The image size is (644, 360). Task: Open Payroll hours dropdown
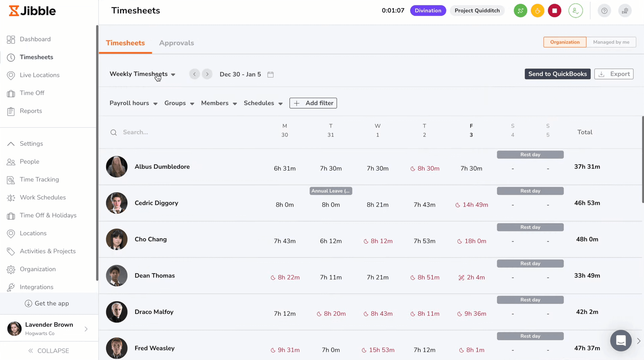tap(133, 103)
